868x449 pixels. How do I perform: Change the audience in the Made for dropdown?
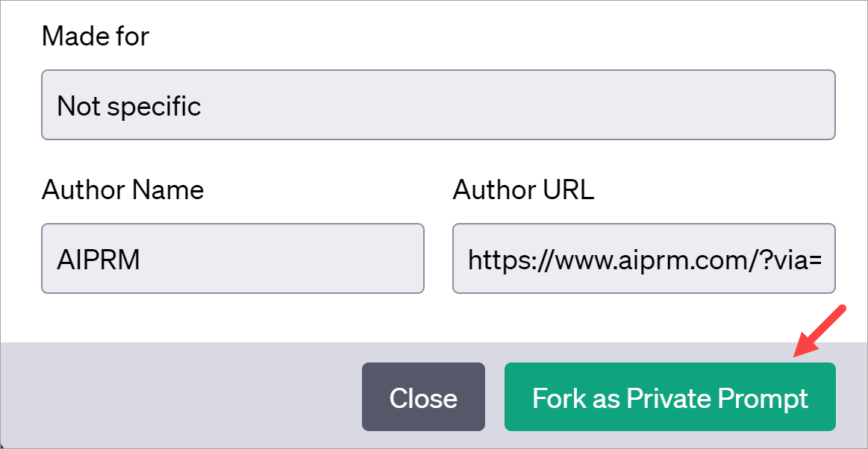(x=439, y=105)
